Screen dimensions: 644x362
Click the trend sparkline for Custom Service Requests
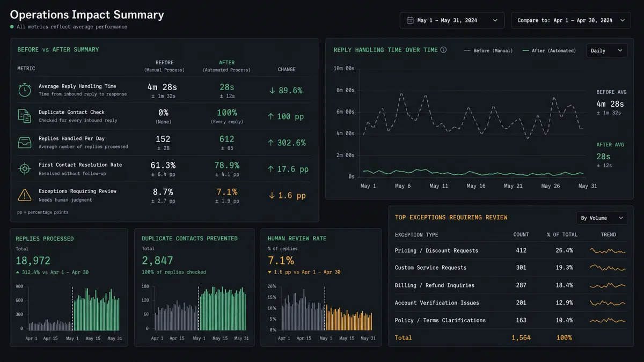[x=608, y=268]
